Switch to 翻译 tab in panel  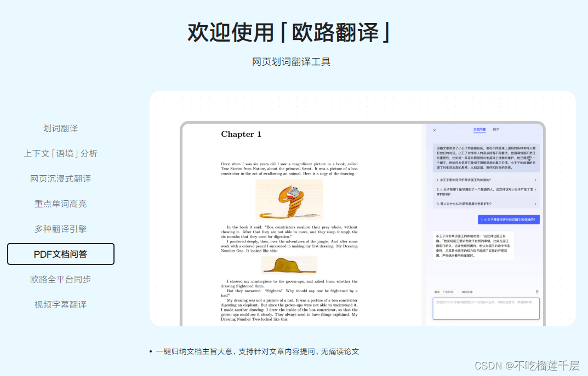tap(496, 129)
